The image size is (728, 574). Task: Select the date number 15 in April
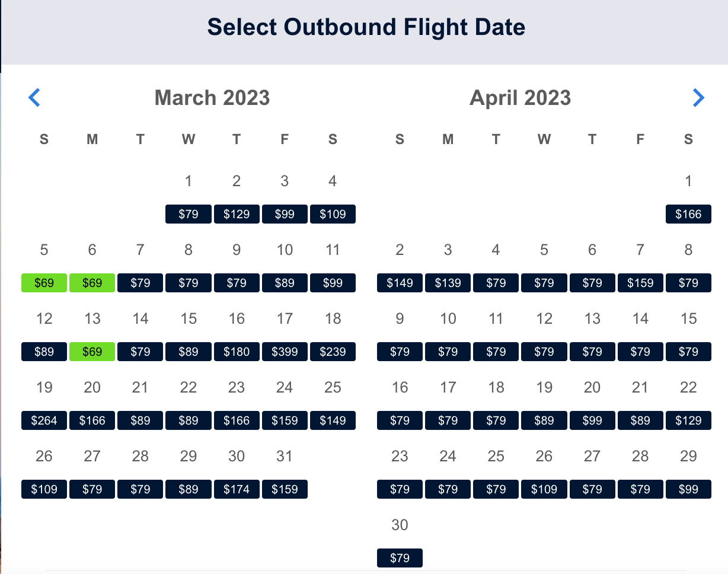[x=688, y=318]
